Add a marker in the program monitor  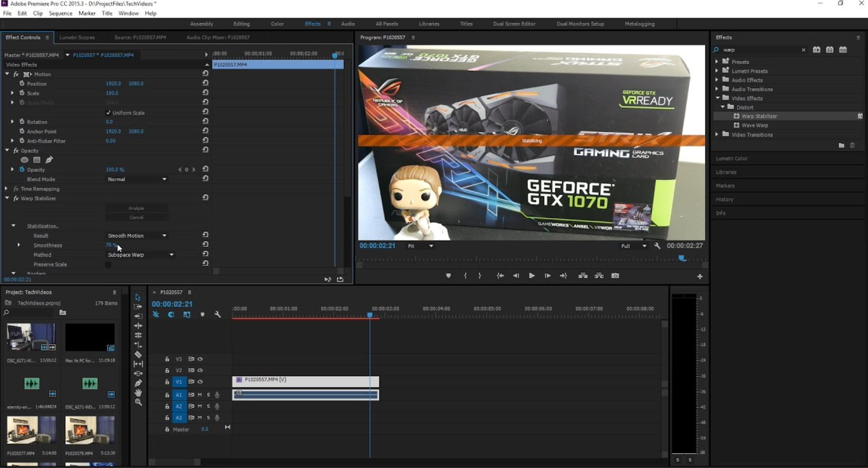448,275
